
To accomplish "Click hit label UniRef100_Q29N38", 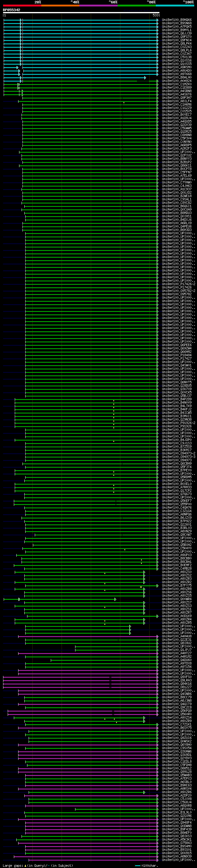I will (x=177, y=419).
